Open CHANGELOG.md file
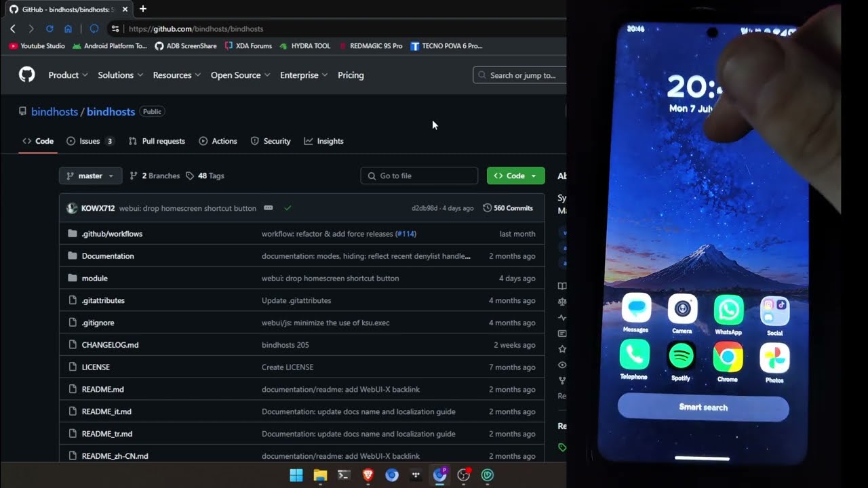 click(110, 345)
